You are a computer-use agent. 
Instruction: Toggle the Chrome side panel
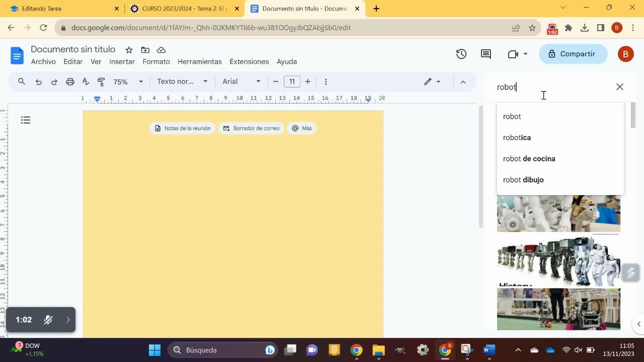[601, 28]
